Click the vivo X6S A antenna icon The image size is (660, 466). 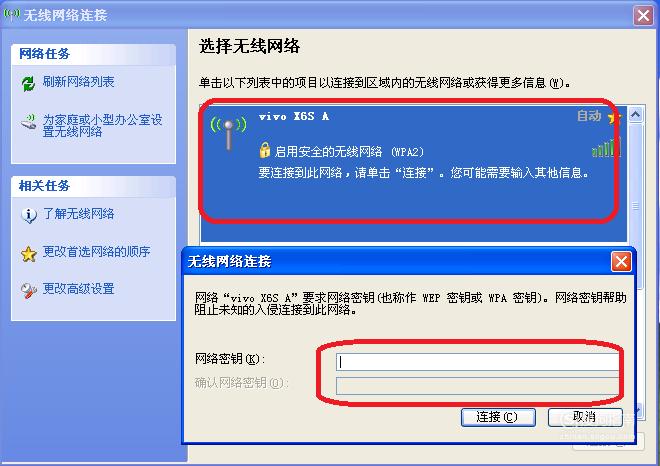point(229,132)
